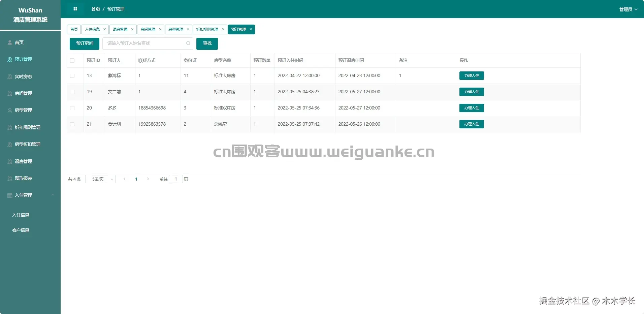Go to next page arrow
This screenshot has width=644, height=314.
(x=148, y=179)
